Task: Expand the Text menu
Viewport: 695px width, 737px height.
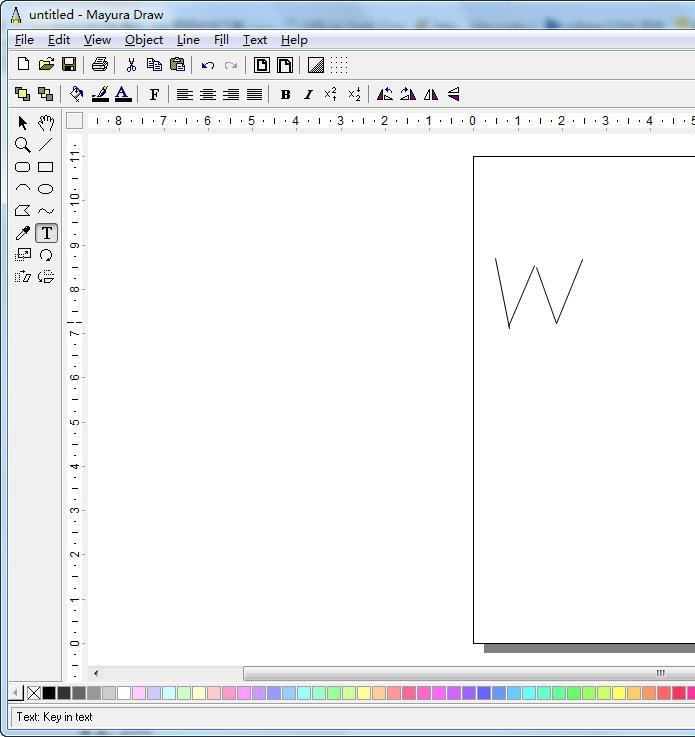Action: 255,40
